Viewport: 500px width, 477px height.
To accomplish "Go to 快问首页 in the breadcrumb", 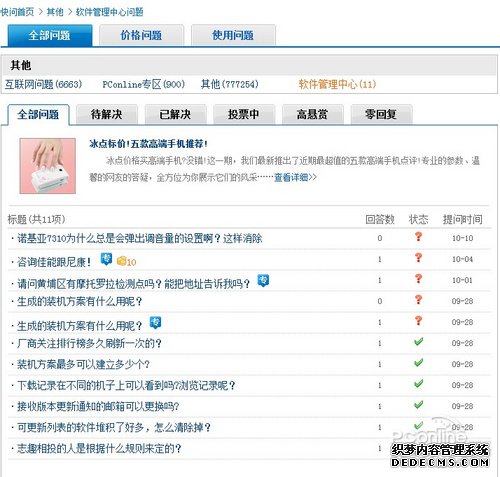I will [x=17, y=12].
